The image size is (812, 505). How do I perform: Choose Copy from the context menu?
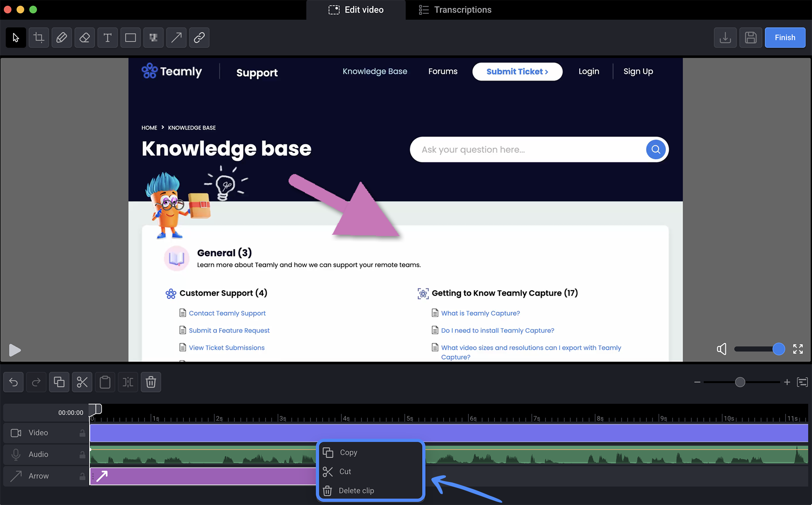coord(370,453)
